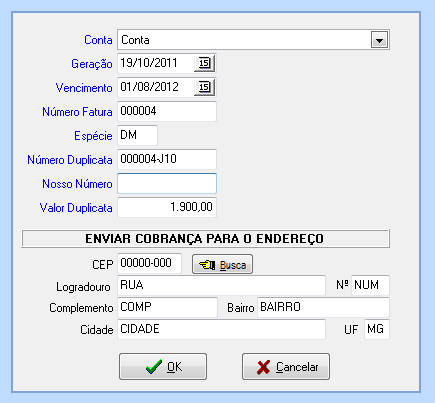Click the Valor Duplicata amount field
Image resolution: width=435 pixels, height=403 pixels.
[x=167, y=207]
